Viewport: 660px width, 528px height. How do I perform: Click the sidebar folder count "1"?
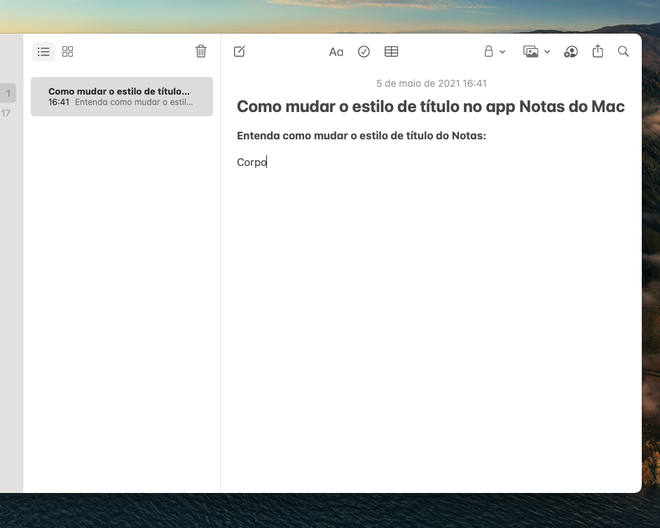click(8, 93)
